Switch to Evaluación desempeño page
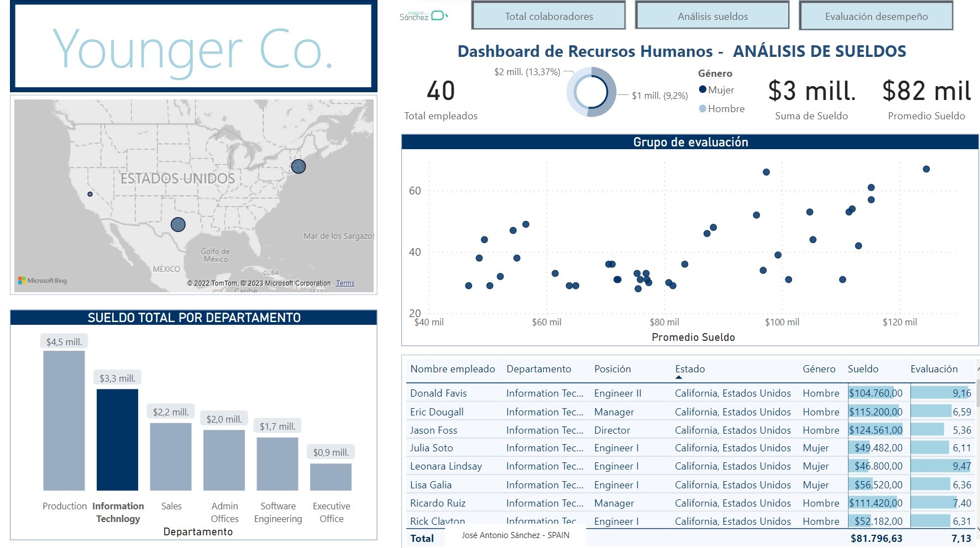The height and width of the screenshot is (548, 980). tap(876, 16)
